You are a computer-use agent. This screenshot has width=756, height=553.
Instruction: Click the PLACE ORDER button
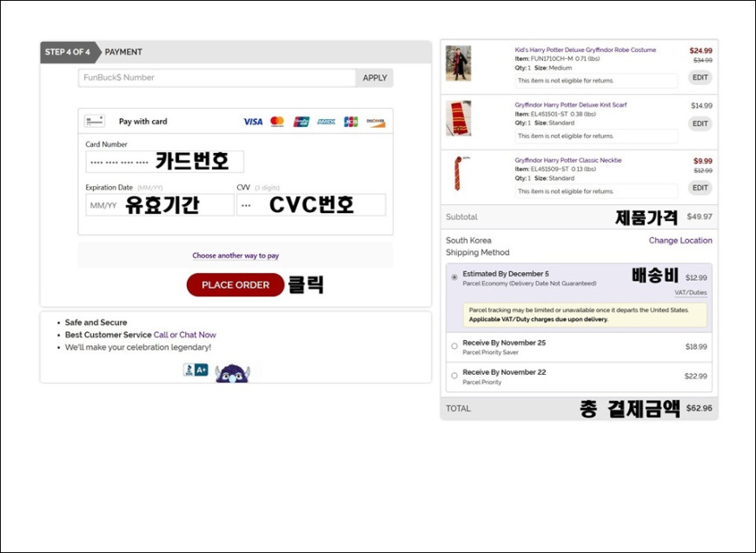(x=235, y=284)
